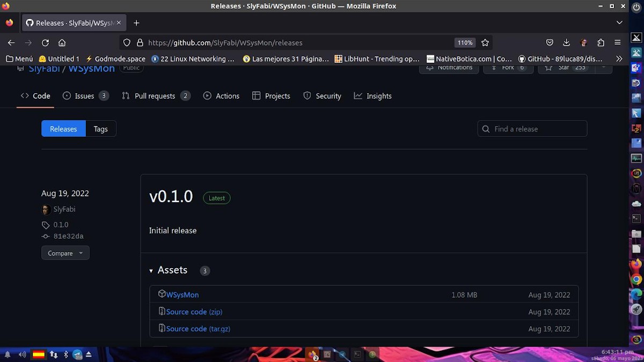The width and height of the screenshot is (644, 362).
Task: Open the Pocket save icon
Action: tap(550, 42)
